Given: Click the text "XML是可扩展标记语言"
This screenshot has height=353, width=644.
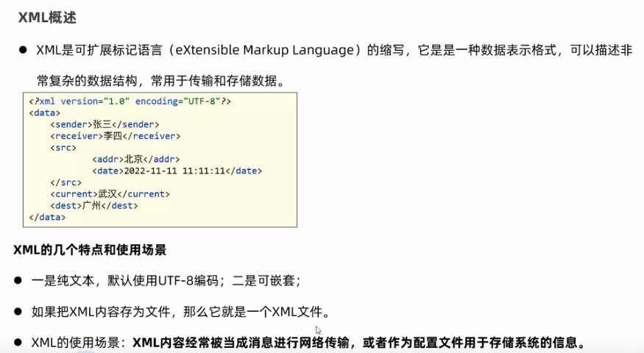Looking at the screenshot, I should click(99, 50).
